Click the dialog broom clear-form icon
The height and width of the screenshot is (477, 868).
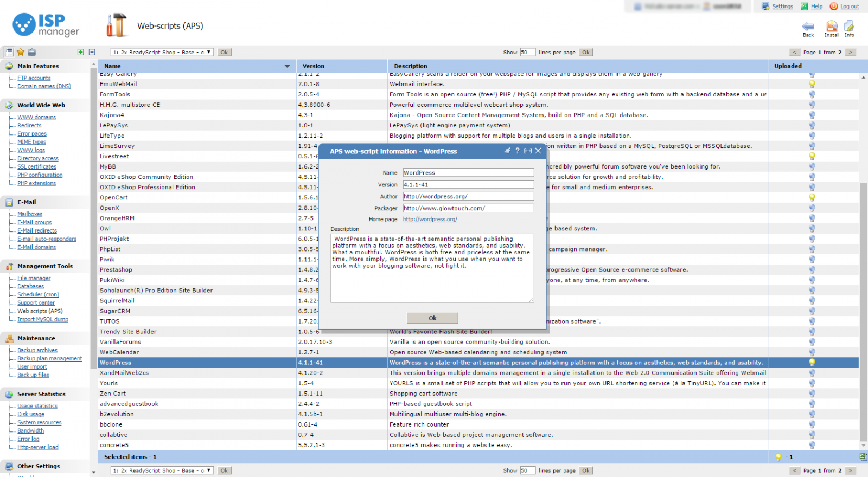point(507,151)
